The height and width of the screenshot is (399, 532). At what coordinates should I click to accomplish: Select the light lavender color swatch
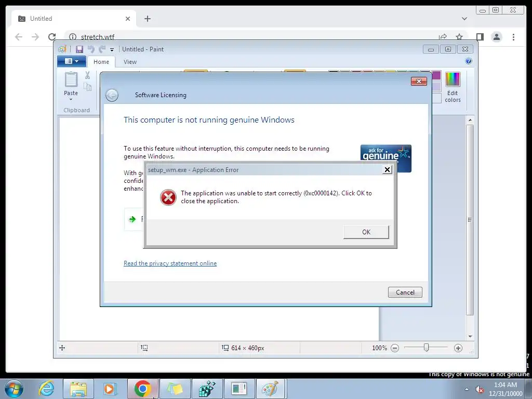tap(436, 87)
